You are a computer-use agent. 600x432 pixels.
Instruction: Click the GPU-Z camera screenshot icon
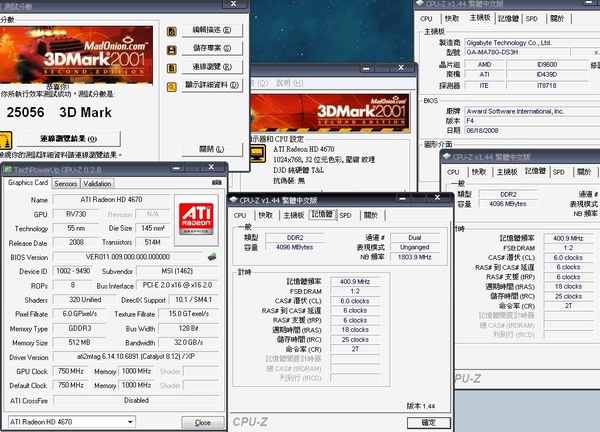(x=217, y=183)
